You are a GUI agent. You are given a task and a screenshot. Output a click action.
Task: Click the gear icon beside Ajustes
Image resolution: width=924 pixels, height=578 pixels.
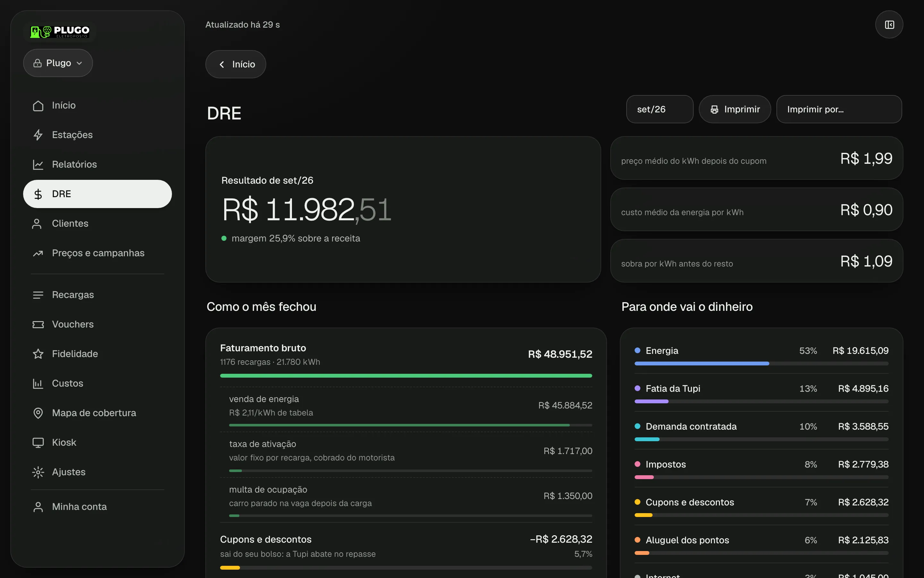click(x=38, y=472)
